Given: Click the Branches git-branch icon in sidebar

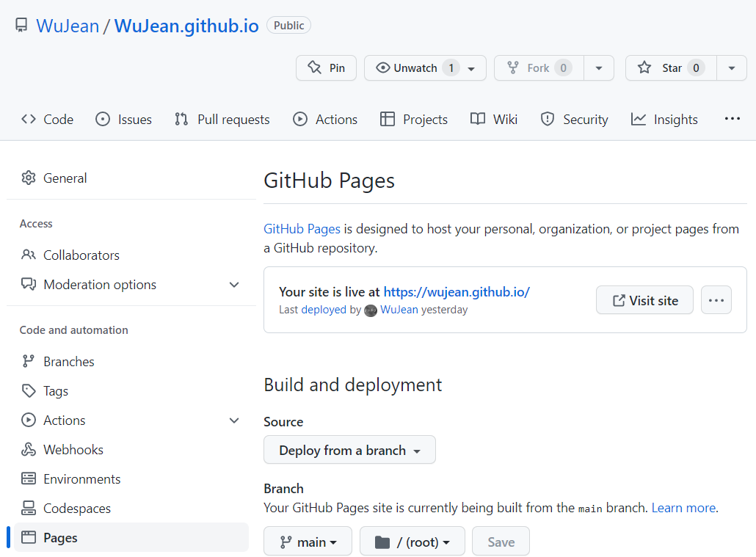Looking at the screenshot, I should [29, 361].
